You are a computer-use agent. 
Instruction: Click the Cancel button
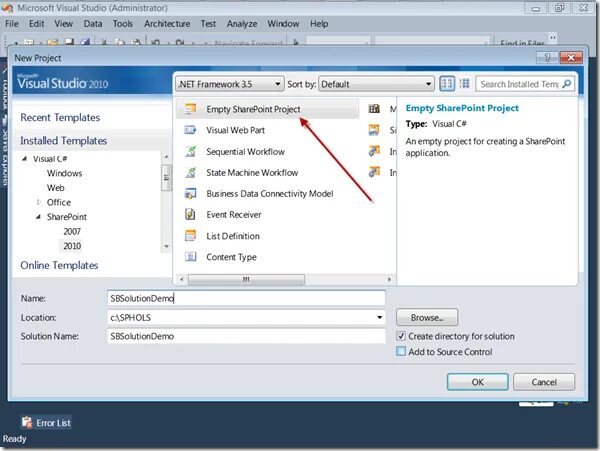tap(544, 382)
